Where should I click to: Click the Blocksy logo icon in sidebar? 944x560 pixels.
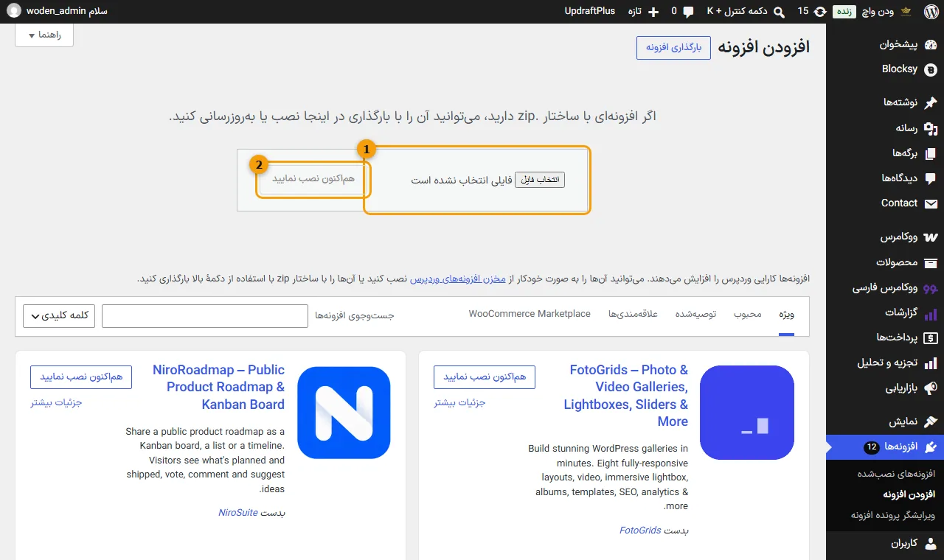click(931, 69)
